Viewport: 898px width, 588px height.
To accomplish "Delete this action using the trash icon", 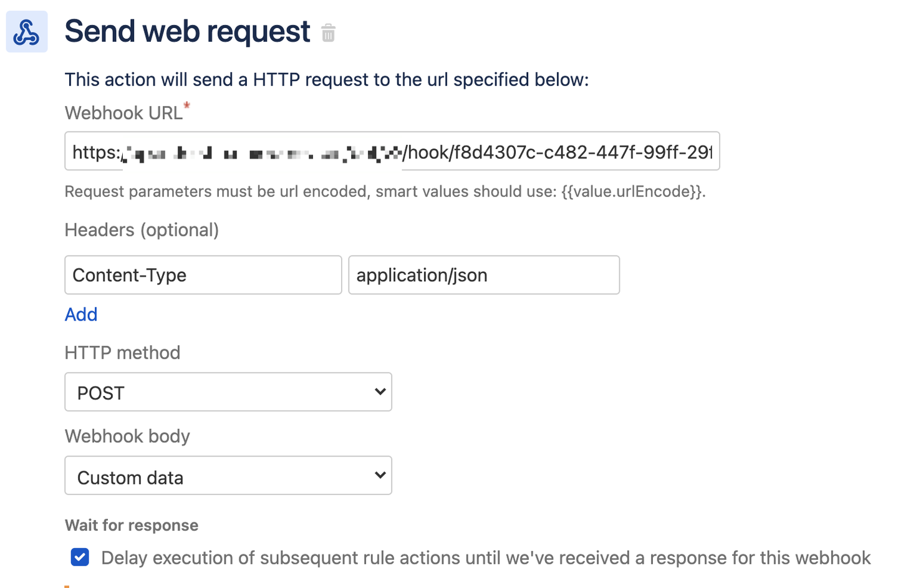I will (x=329, y=34).
